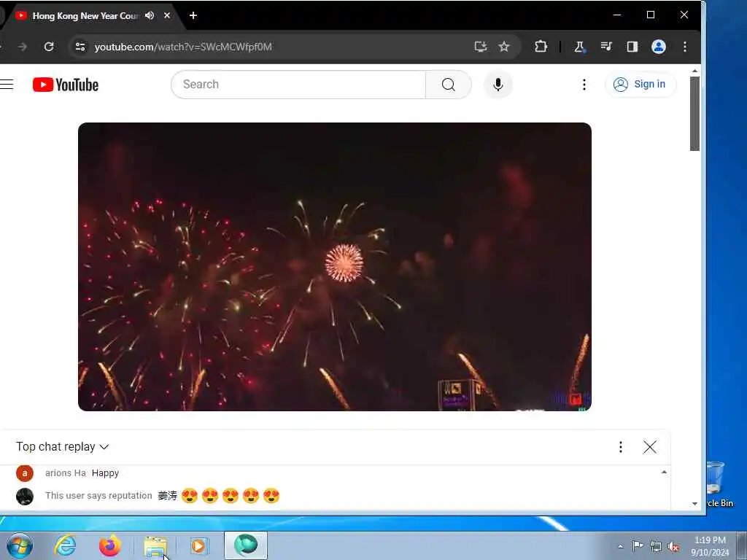
Task: Open chat replay three-dot options
Action: tap(620, 447)
